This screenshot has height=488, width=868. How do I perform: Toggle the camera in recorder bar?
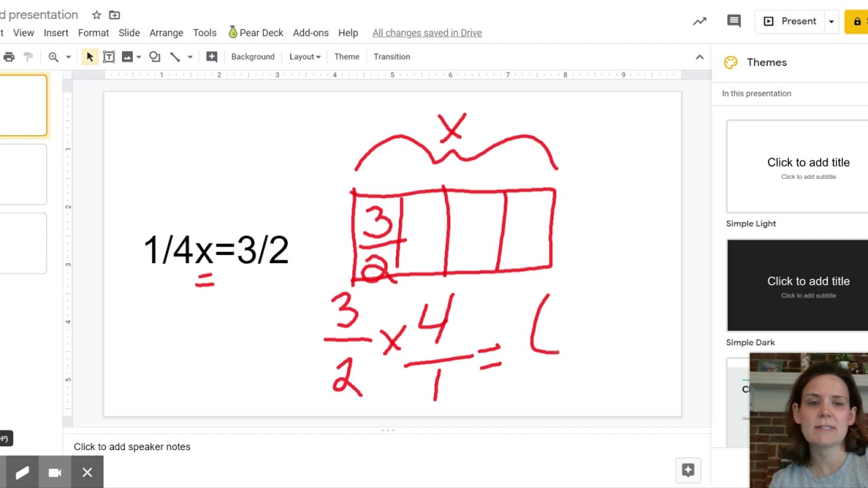(55, 472)
